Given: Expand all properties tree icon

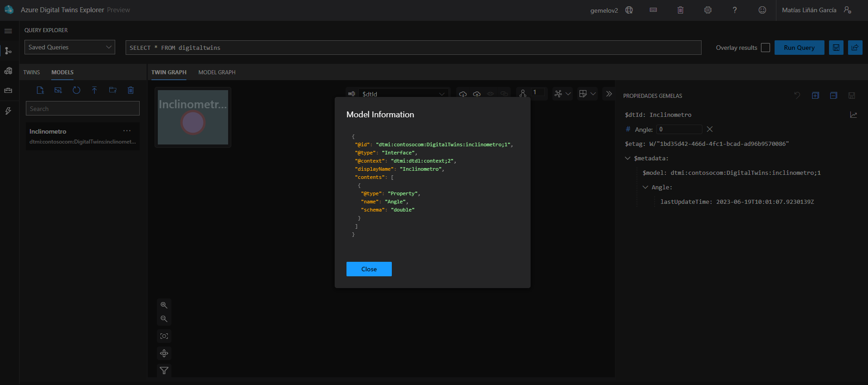Looking at the screenshot, I should (815, 96).
